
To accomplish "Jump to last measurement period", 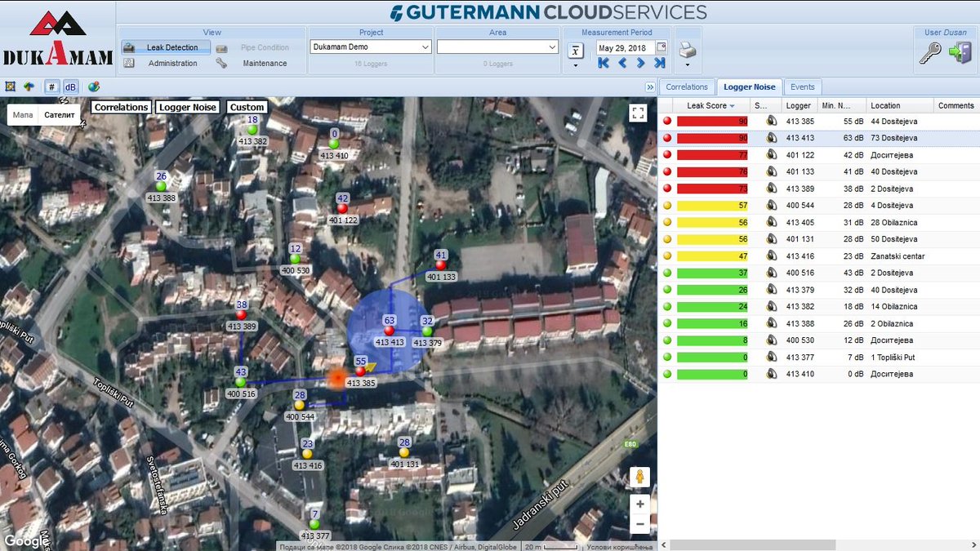I will pyautogui.click(x=660, y=63).
